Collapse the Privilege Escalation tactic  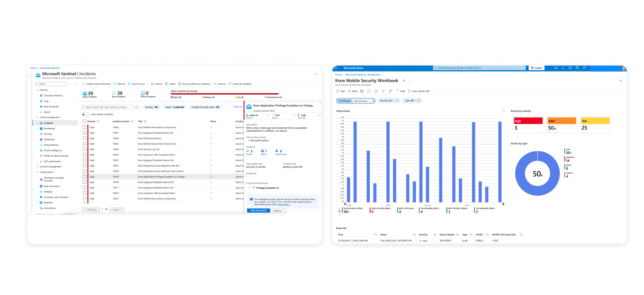250,188
